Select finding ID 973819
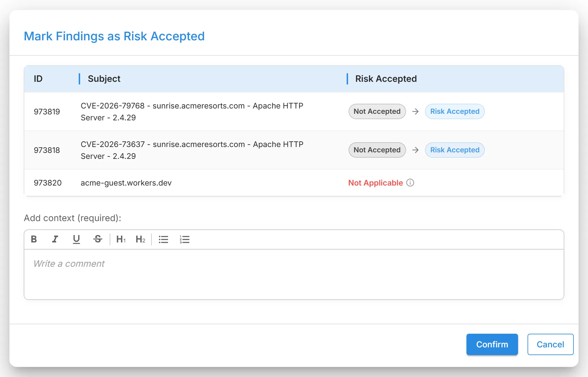Screen dimensions: 588x377 (47, 112)
